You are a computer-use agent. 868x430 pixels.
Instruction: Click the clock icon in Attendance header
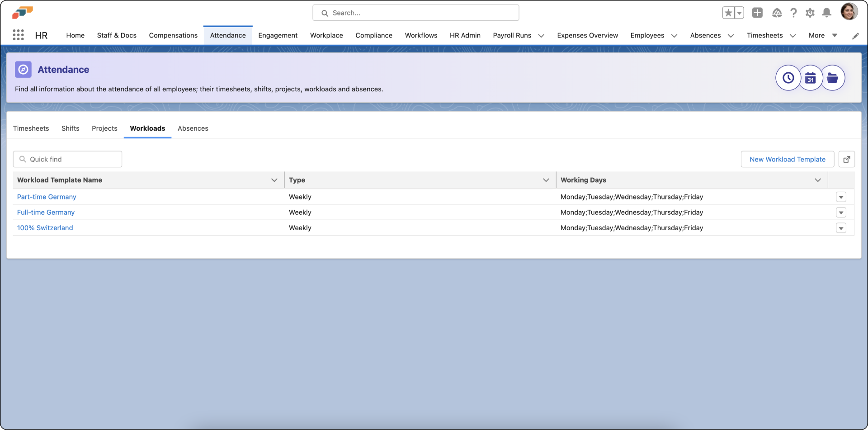pos(788,77)
